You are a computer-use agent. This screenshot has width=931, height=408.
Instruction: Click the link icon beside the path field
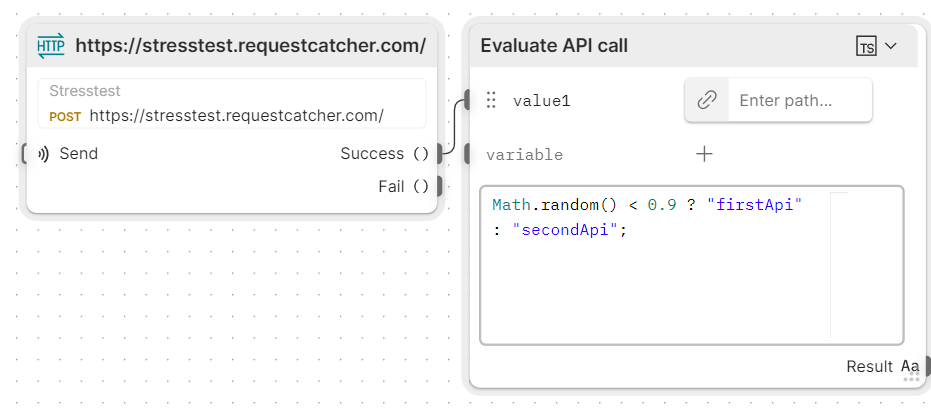click(707, 100)
